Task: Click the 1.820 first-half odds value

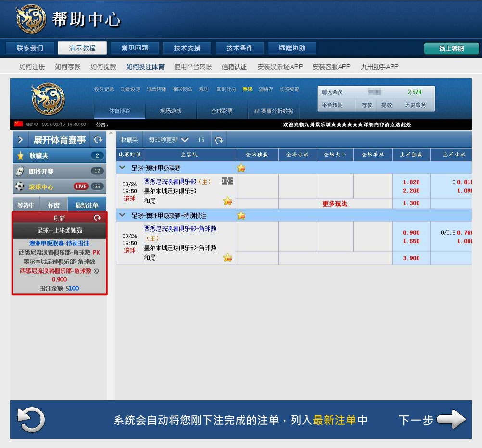Action: pyautogui.click(x=411, y=182)
